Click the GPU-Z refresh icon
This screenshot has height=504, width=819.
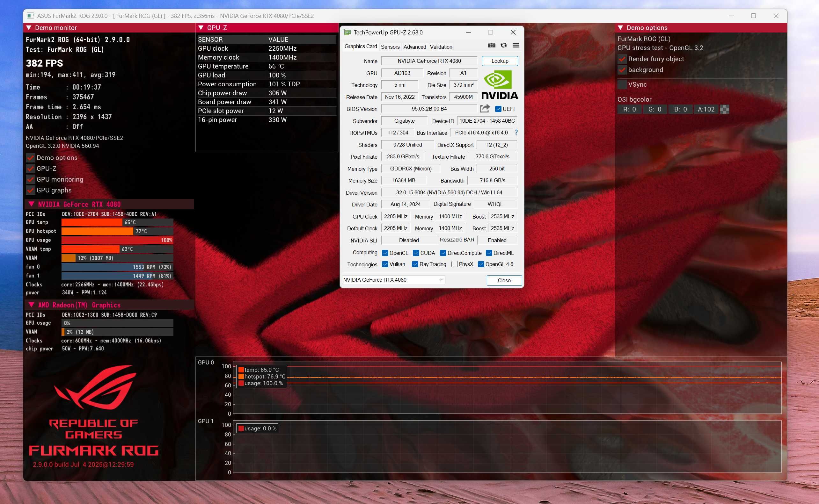(x=503, y=45)
